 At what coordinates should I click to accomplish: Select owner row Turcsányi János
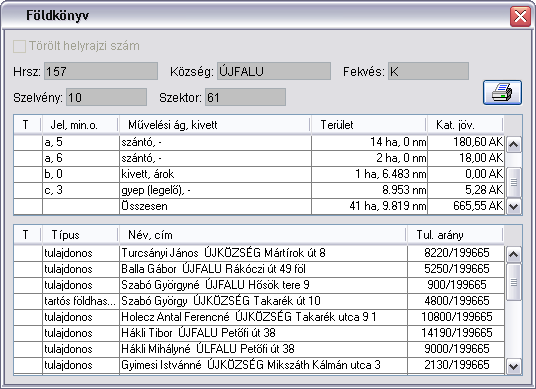[259, 253]
